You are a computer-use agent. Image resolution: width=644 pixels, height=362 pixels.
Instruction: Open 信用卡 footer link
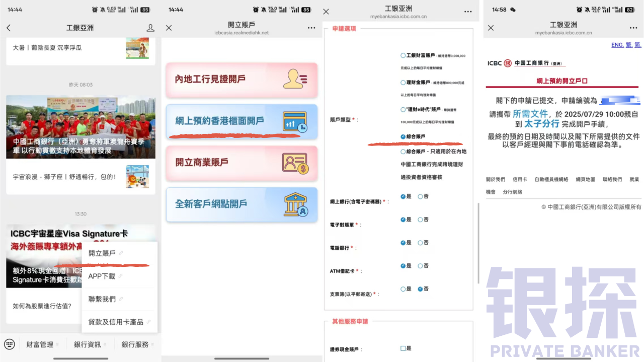pos(520,179)
